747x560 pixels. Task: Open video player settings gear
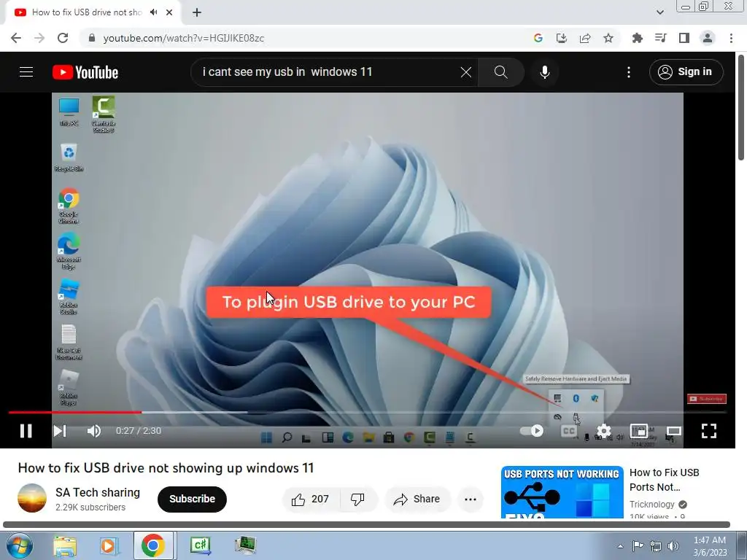click(x=603, y=431)
